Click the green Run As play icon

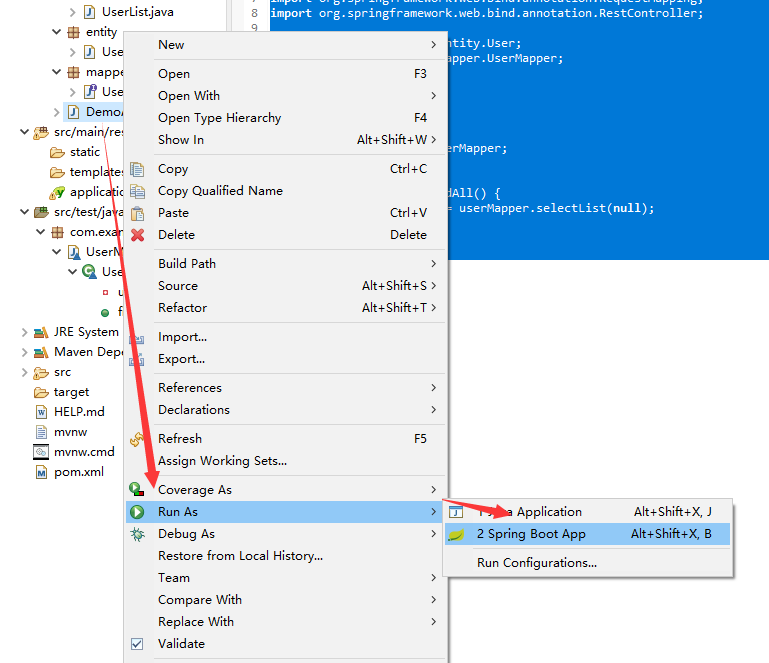(x=137, y=512)
